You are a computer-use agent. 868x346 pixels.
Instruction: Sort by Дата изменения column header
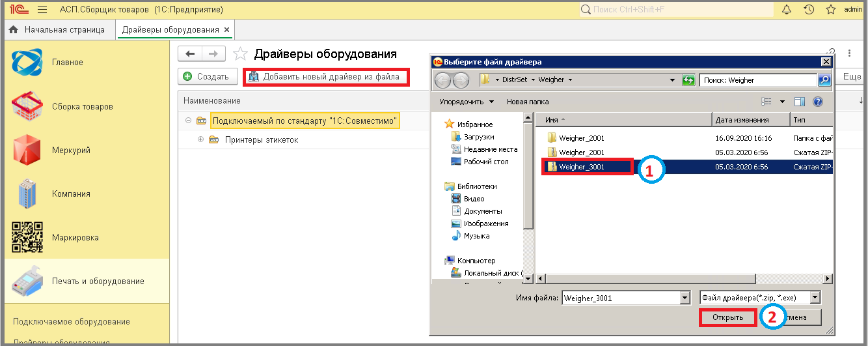751,120
